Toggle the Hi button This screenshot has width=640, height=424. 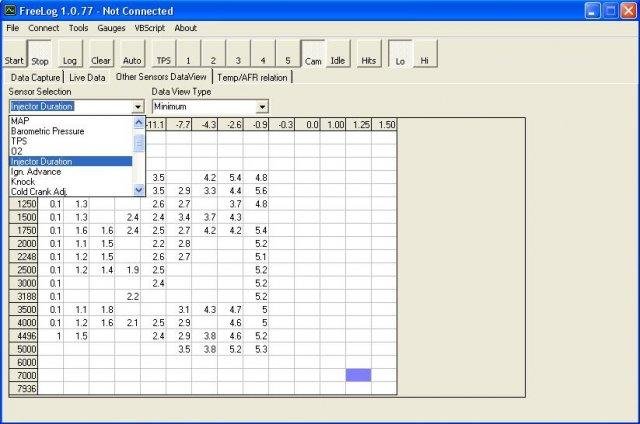(x=425, y=53)
